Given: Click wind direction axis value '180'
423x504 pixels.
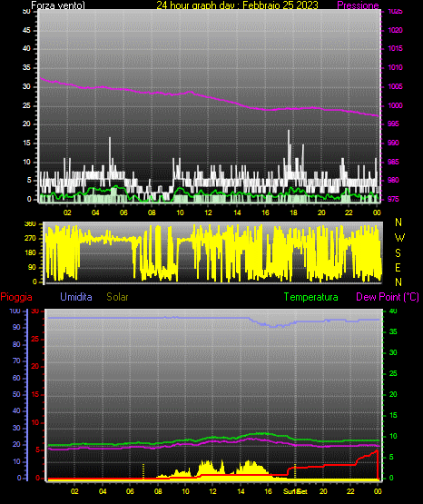Looking at the screenshot, I should [30, 253].
